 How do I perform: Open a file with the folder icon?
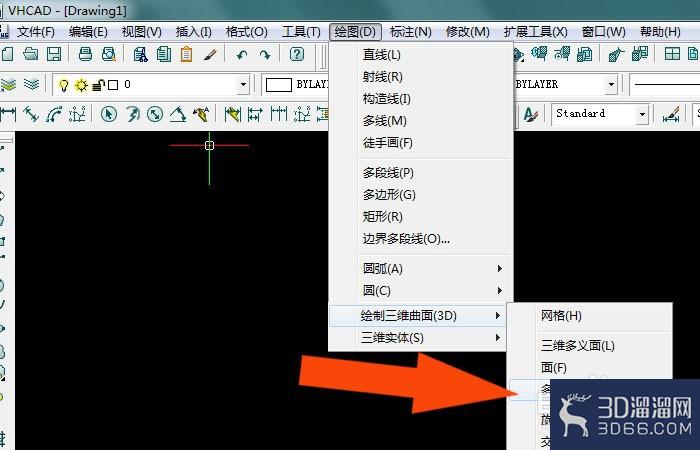(31, 54)
